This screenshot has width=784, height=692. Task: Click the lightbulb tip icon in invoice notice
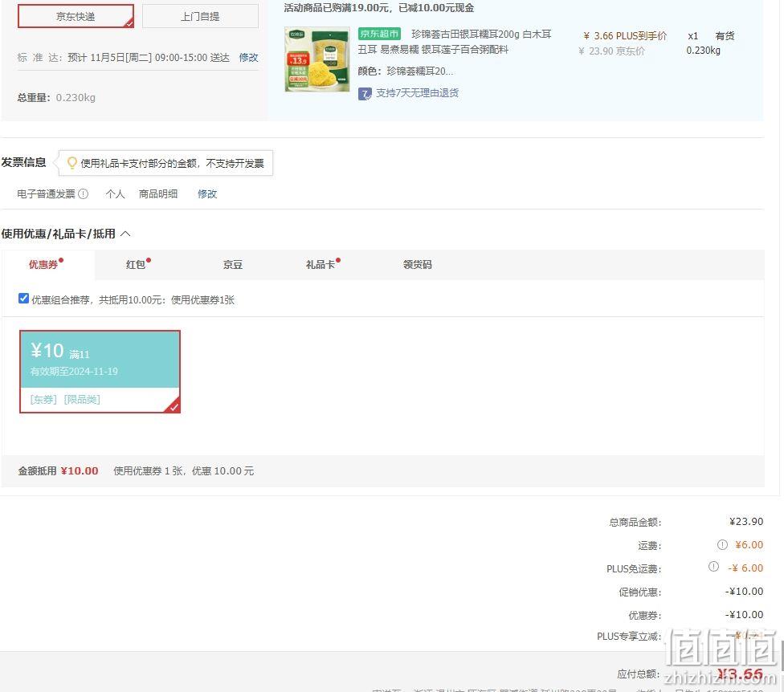tap(72, 163)
